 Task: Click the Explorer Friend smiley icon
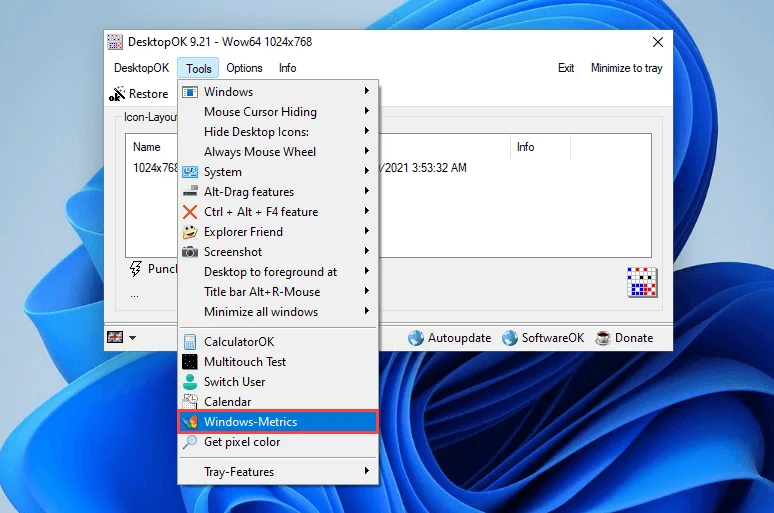tap(190, 232)
